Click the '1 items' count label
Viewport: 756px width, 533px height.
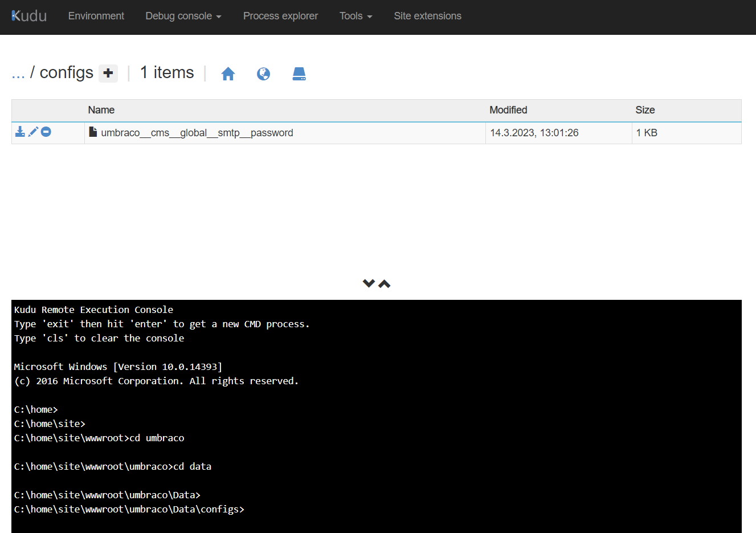[167, 72]
